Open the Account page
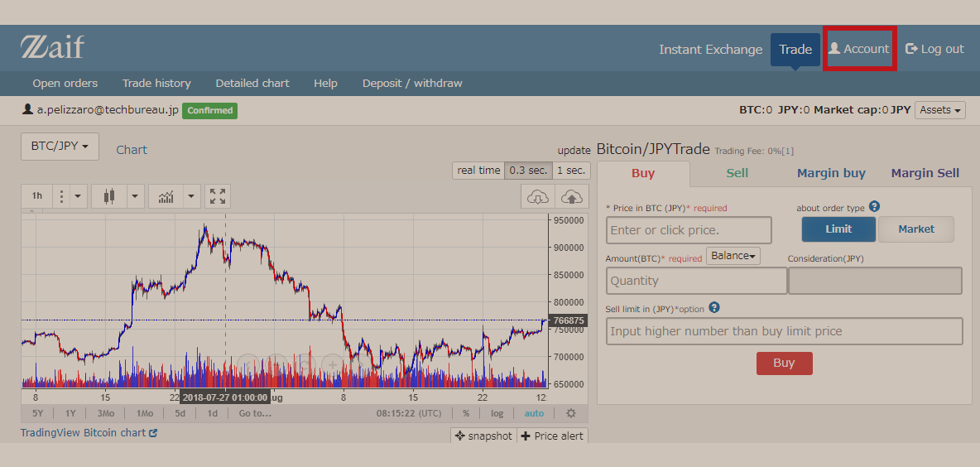Viewport: 980px width, 467px height. tap(859, 49)
